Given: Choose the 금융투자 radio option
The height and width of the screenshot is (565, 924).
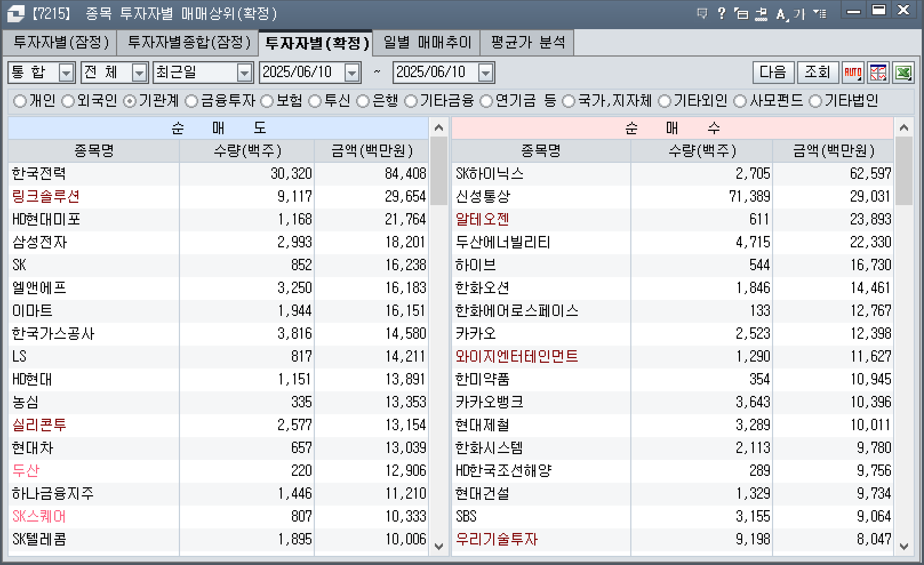Looking at the screenshot, I should (191, 101).
